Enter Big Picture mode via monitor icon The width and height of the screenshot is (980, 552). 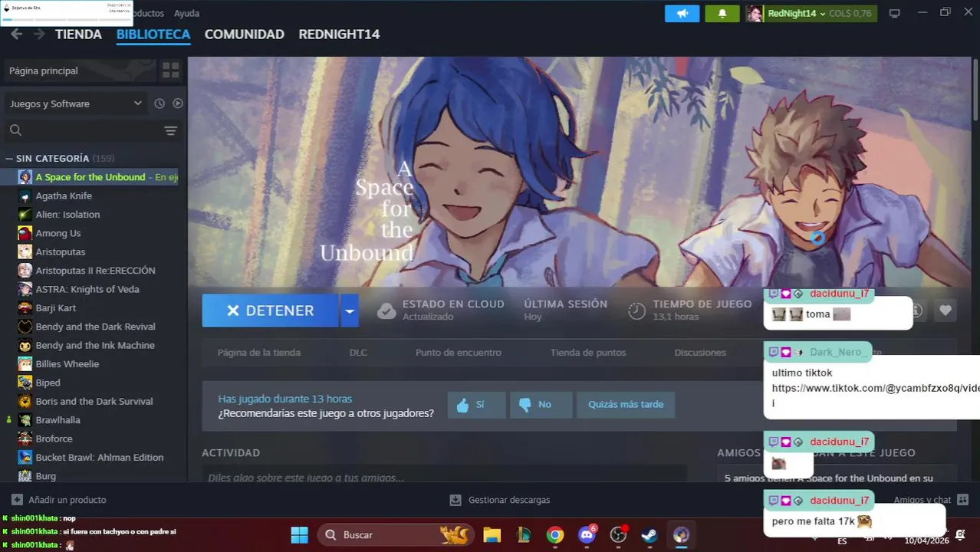click(x=894, y=14)
